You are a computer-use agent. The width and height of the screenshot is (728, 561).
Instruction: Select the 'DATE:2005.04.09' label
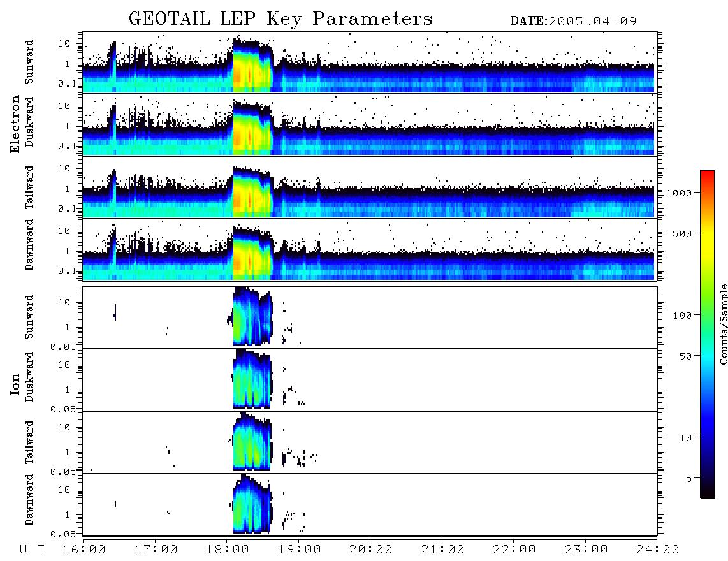(x=573, y=22)
